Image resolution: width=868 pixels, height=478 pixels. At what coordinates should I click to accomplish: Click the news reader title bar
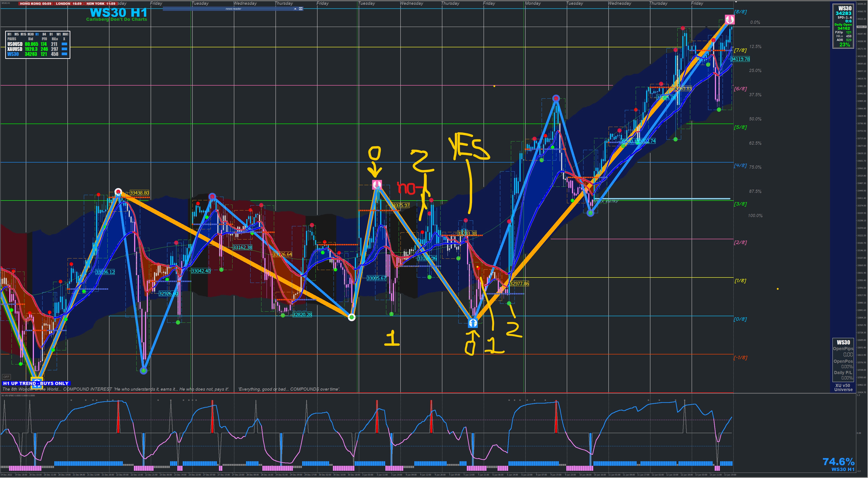click(233, 9)
